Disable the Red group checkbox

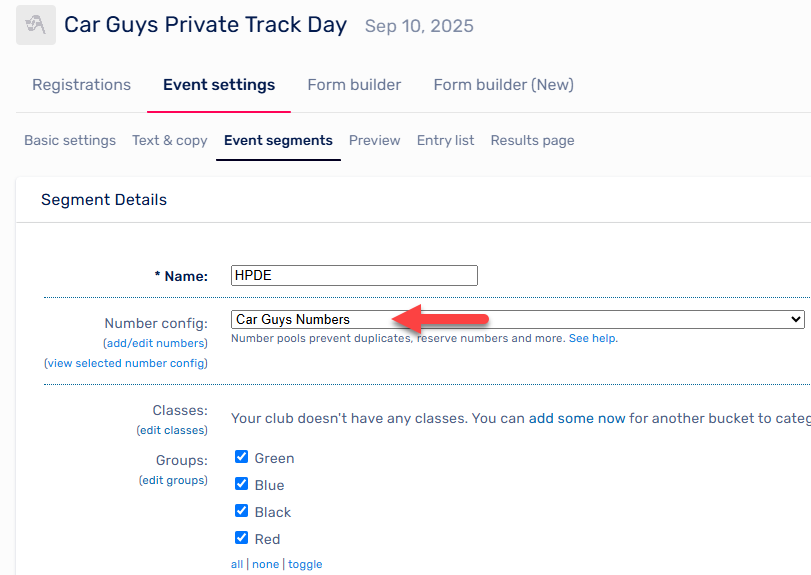pyautogui.click(x=242, y=537)
